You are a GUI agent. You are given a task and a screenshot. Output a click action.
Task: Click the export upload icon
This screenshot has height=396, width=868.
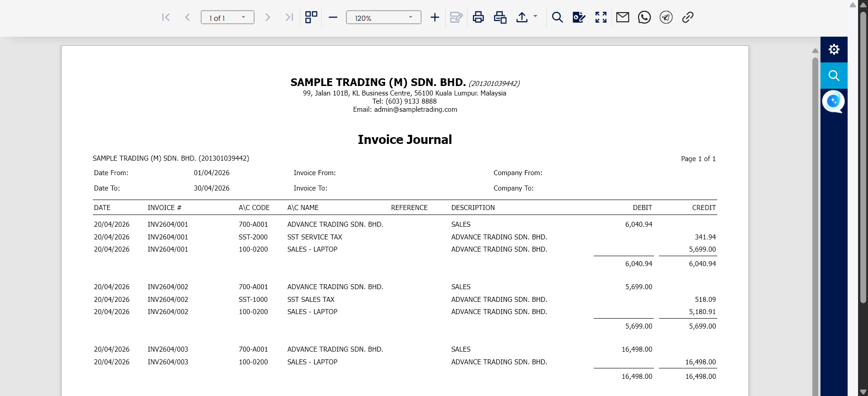pos(522,18)
